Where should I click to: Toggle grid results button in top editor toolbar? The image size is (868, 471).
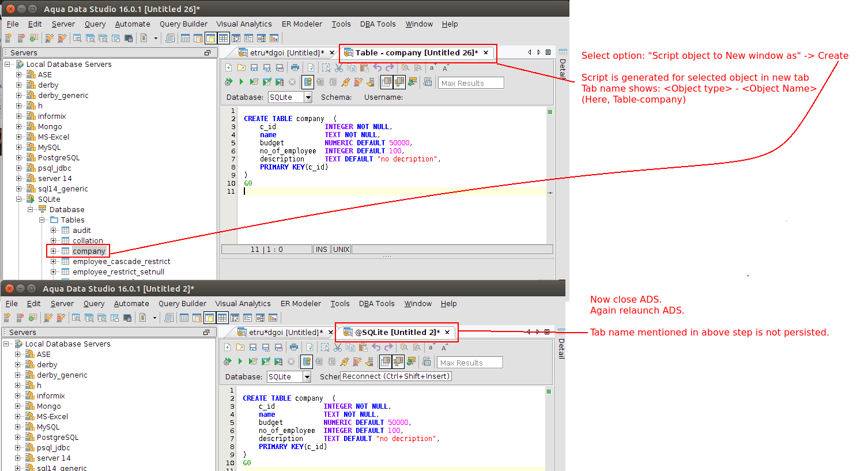coord(387,82)
